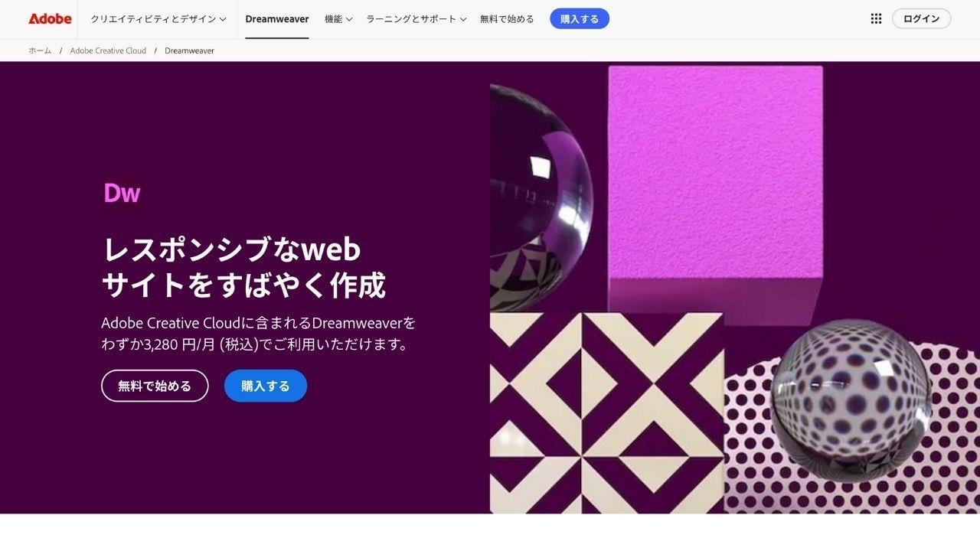Go to ホーム breadcrumb link
Viewport: 980px width, 551px height.
40,51
